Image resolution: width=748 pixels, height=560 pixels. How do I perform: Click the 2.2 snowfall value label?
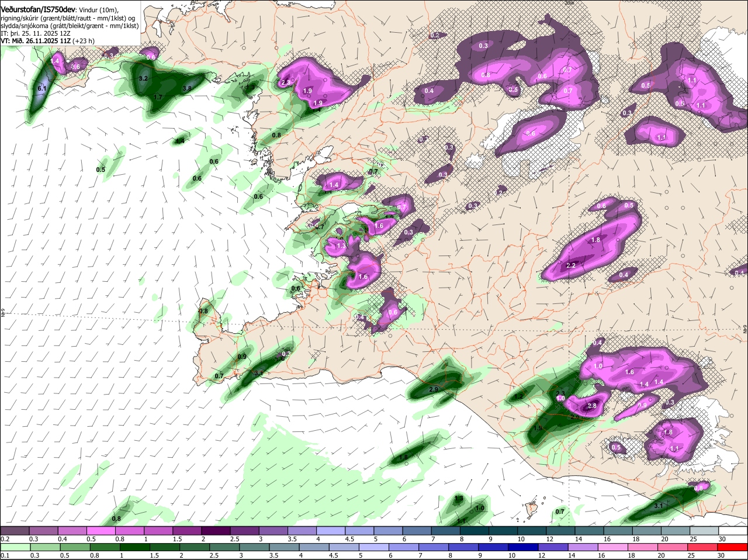[x=572, y=266]
